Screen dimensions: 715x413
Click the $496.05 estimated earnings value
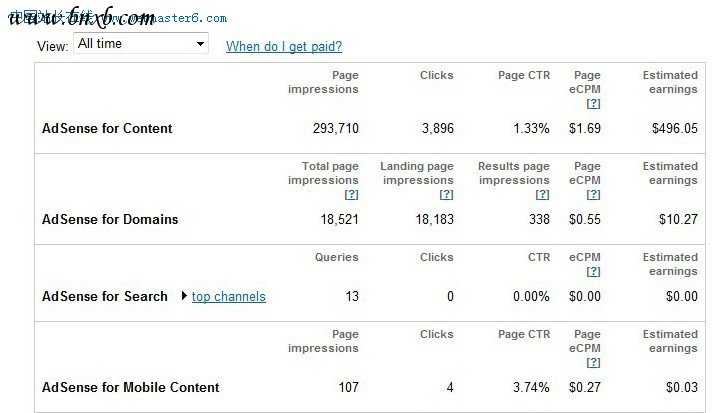tap(675, 128)
